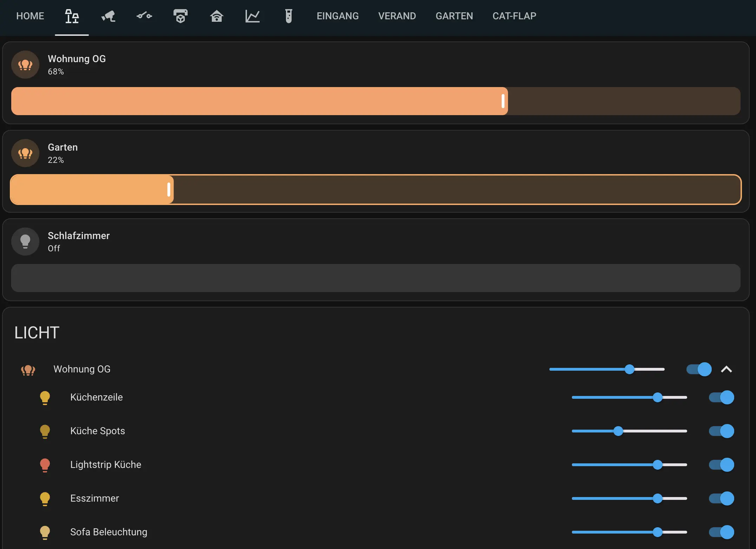Open the printer 3D tab icon
The height and width of the screenshot is (549, 756).
tap(181, 16)
